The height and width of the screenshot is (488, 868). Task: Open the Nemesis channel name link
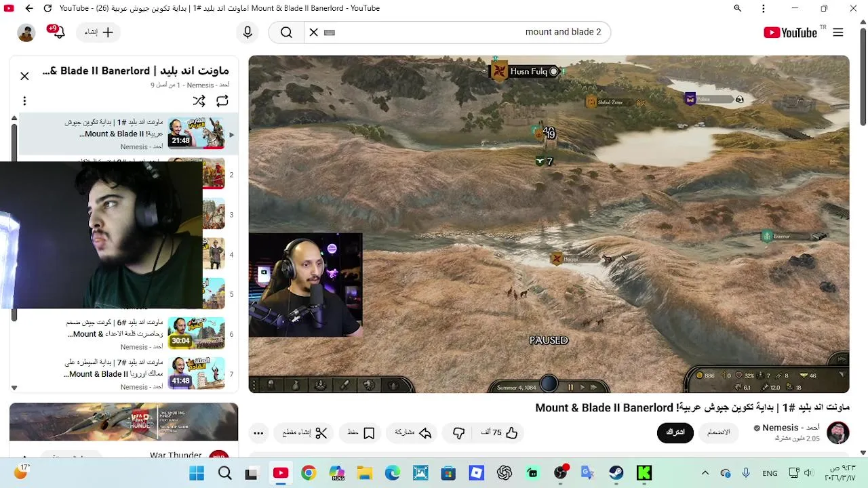pos(791,428)
